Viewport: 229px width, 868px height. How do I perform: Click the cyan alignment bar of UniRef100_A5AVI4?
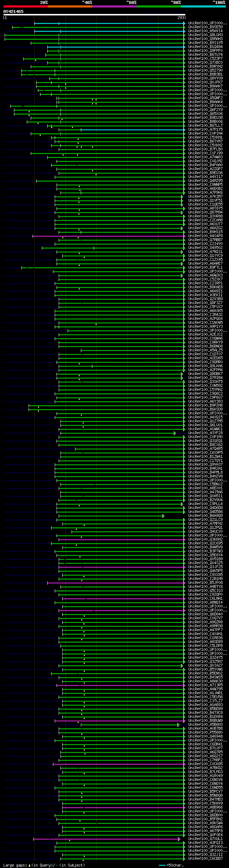click(x=109, y=31)
